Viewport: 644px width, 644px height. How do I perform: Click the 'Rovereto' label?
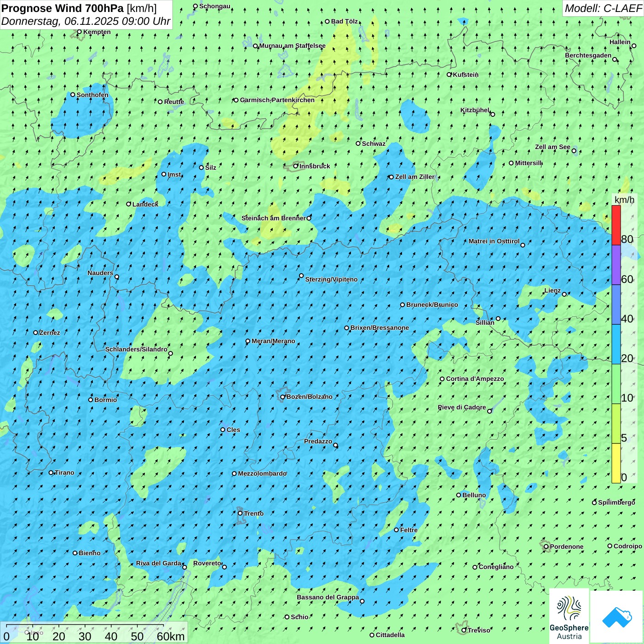tap(207, 563)
